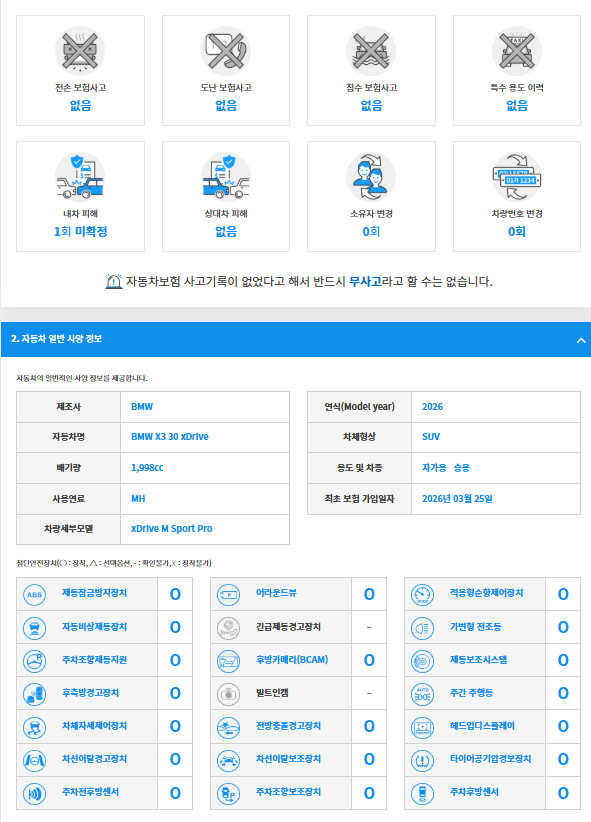Click the 1,998cc displacement value
Image resolution: width=591 pixels, height=822 pixels.
click(147, 468)
